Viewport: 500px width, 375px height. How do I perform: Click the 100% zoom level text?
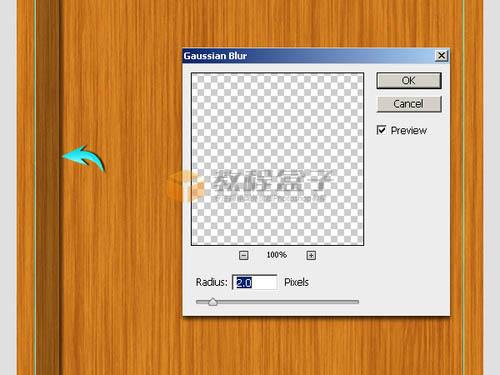point(276,255)
